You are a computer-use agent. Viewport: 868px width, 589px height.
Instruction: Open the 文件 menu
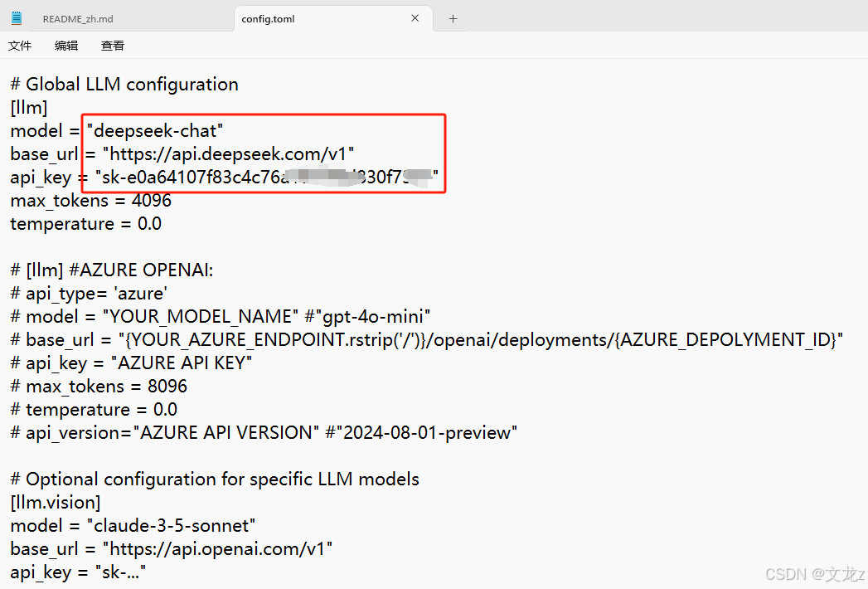(x=20, y=46)
